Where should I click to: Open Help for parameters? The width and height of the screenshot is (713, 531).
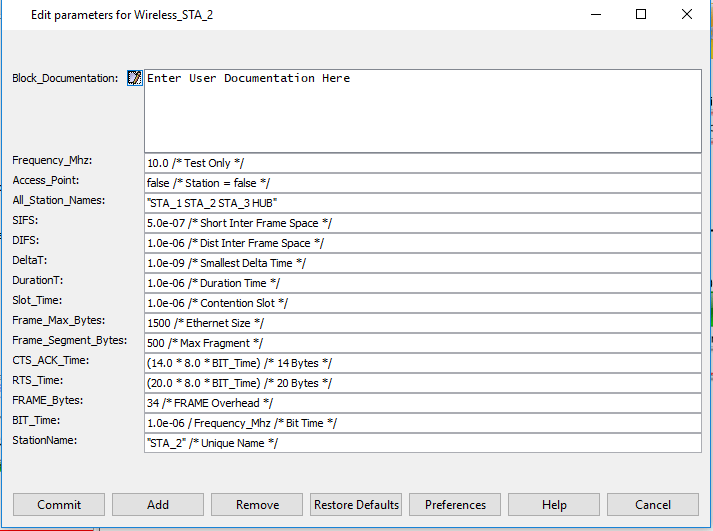[553, 505]
